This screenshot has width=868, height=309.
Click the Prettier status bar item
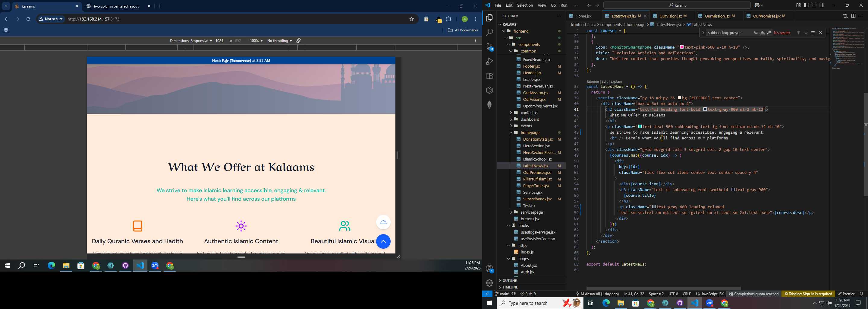846,294
